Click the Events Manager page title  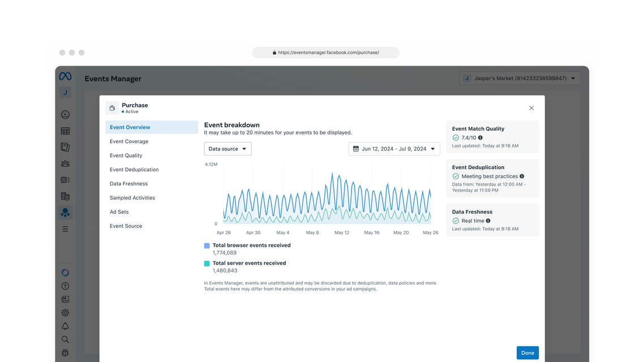click(x=113, y=79)
